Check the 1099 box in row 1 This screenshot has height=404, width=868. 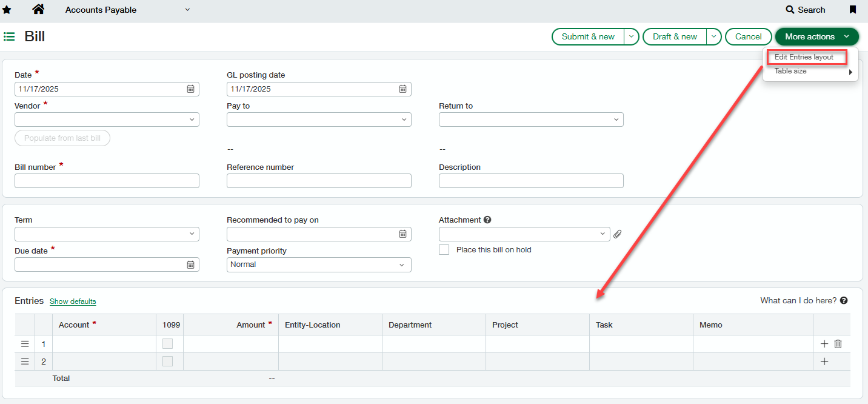click(167, 344)
